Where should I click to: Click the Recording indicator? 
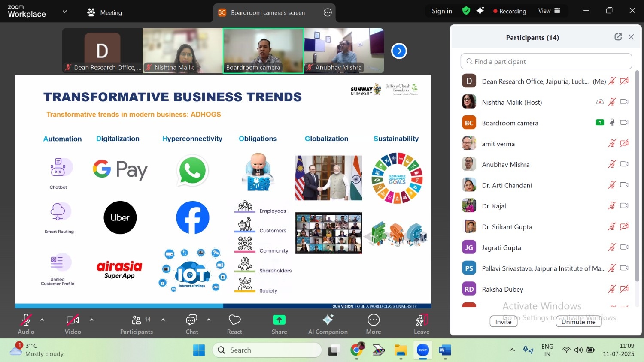(x=510, y=11)
